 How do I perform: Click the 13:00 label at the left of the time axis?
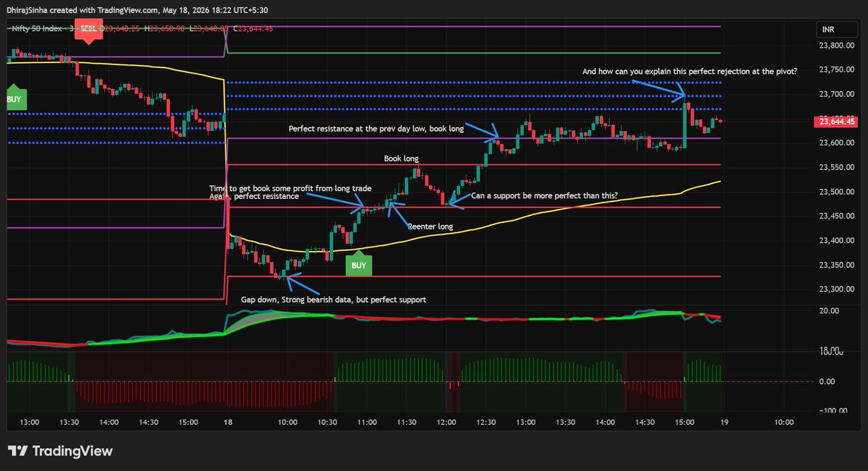coord(30,422)
